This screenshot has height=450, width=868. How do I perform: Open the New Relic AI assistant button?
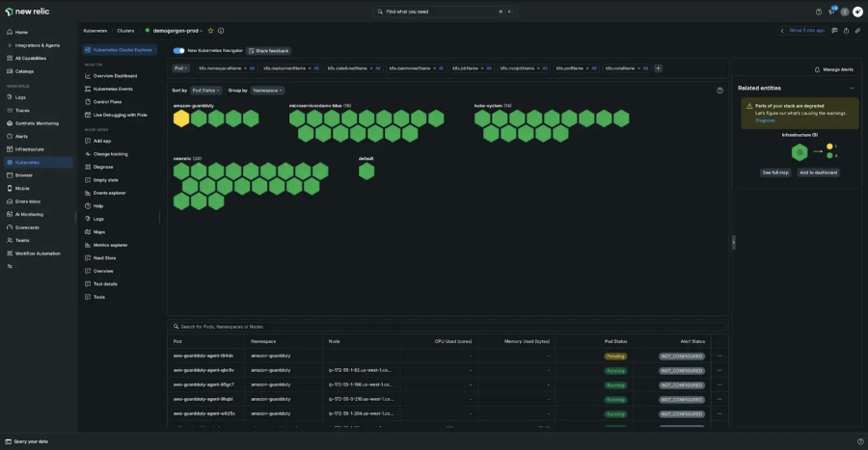pos(857,12)
